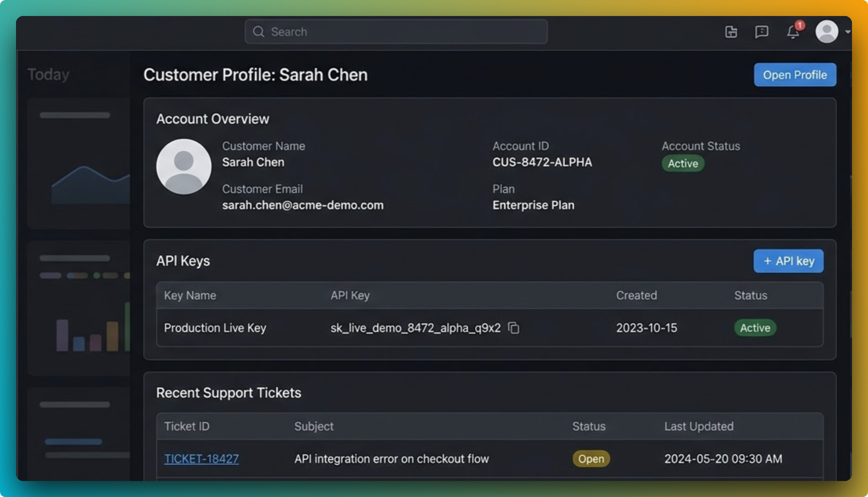Open Sarah Chen's full profile

795,75
